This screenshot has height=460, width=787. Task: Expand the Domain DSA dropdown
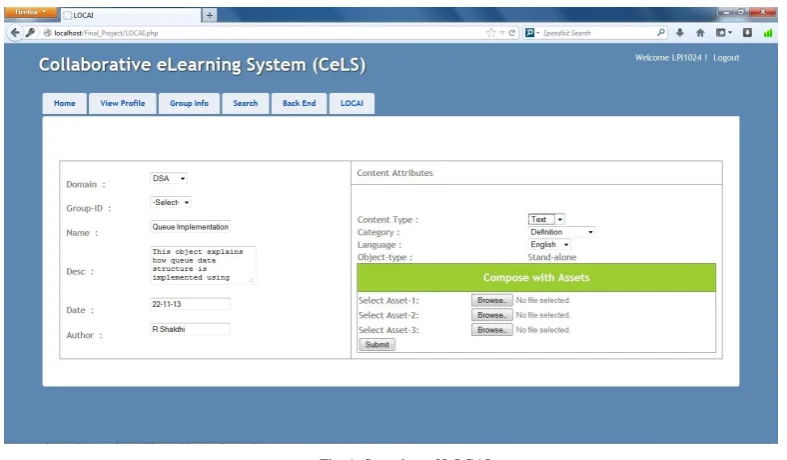[x=169, y=178]
